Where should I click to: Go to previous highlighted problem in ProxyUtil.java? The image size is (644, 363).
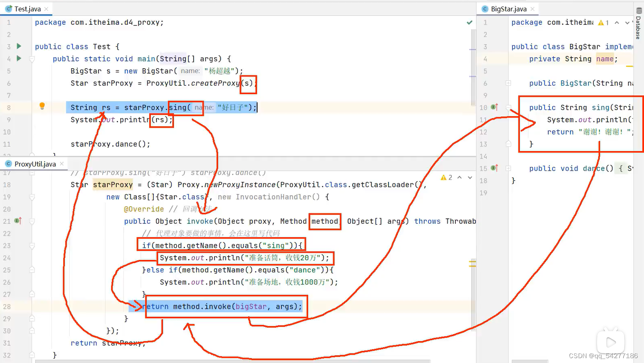click(459, 177)
